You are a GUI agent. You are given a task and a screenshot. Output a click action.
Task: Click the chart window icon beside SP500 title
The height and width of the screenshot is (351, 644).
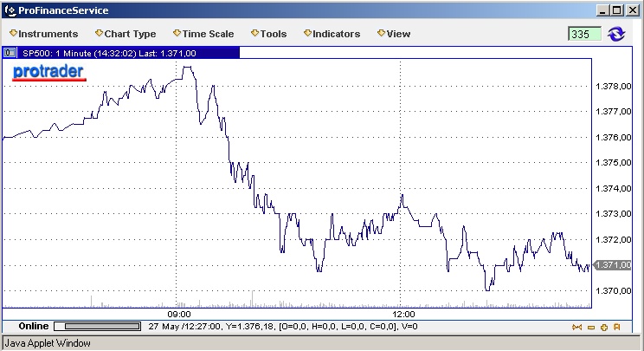point(10,53)
